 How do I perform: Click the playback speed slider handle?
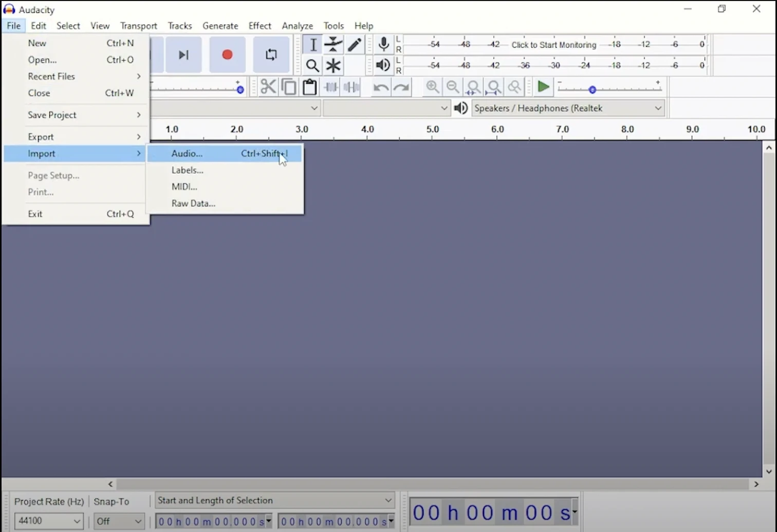593,90
